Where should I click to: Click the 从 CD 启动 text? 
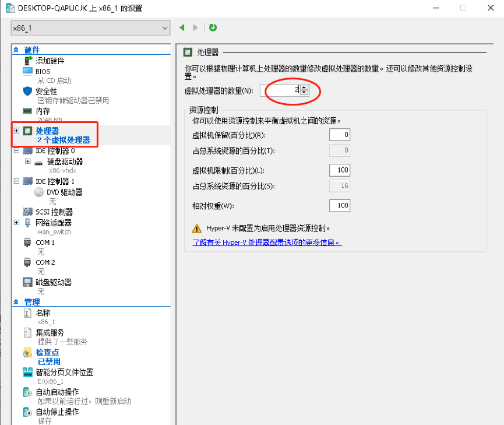[54, 80]
